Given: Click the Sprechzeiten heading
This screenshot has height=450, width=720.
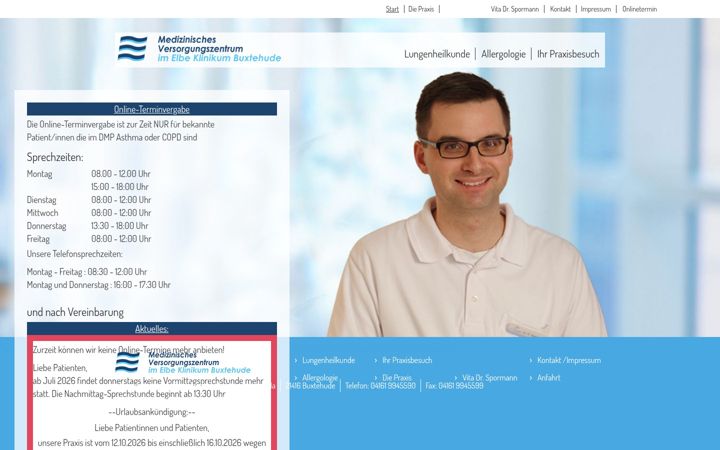Looking at the screenshot, I should click(x=55, y=158).
